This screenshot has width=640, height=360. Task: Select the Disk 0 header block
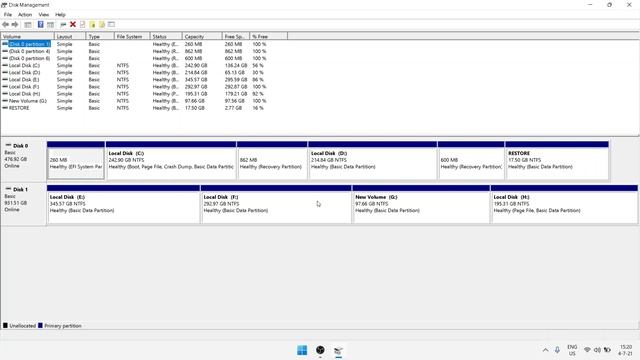(x=24, y=160)
